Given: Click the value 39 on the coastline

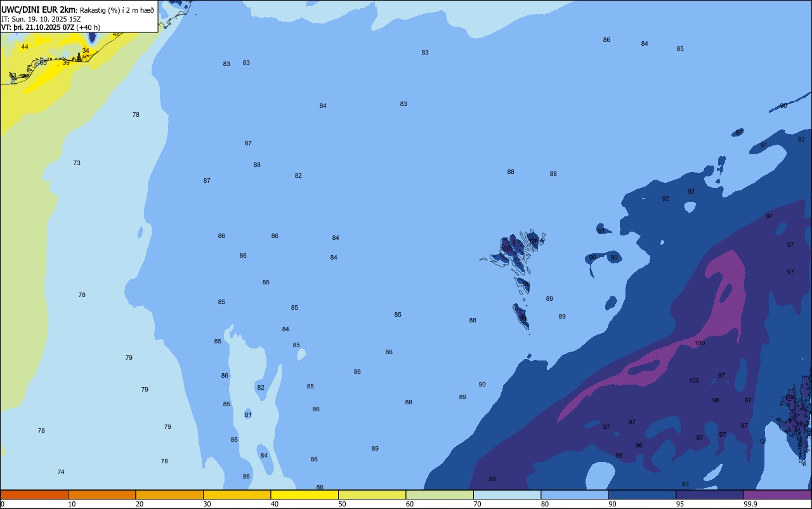Looking at the screenshot, I should pyautogui.click(x=66, y=62).
